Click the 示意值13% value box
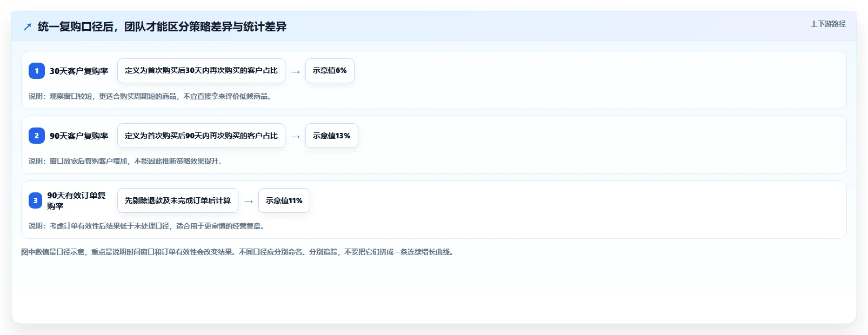Viewport: 868px width, 335px height. pos(332,136)
